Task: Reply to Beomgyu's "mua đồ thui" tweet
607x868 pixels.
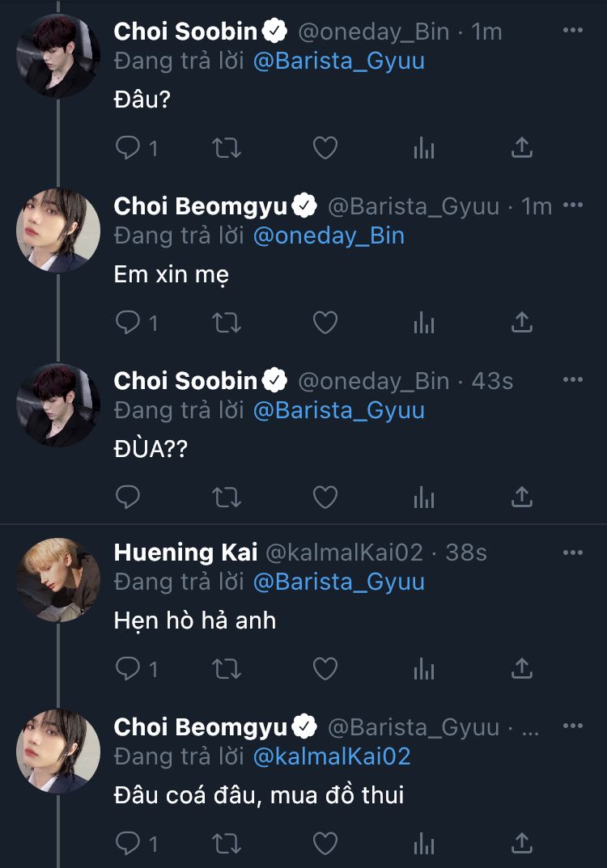Action: coord(129,843)
